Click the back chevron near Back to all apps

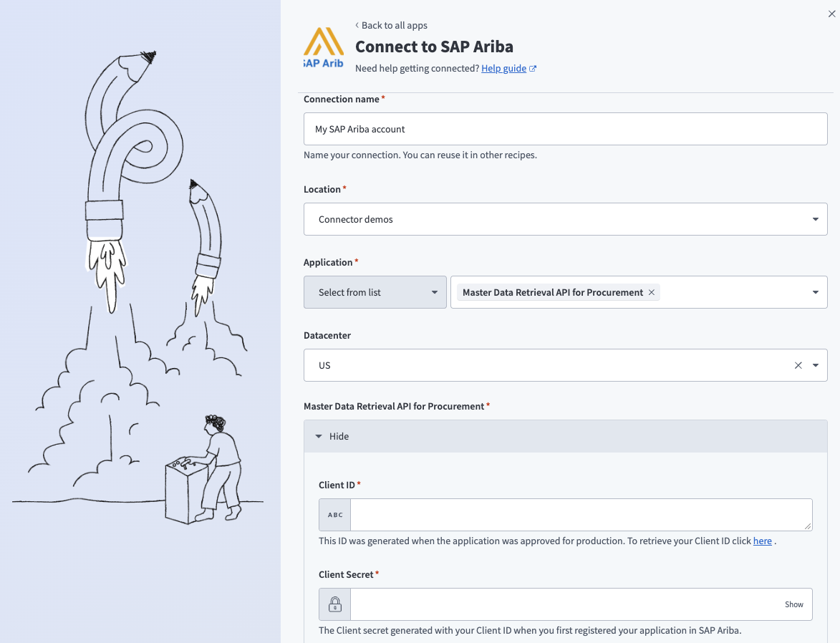click(x=357, y=26)
